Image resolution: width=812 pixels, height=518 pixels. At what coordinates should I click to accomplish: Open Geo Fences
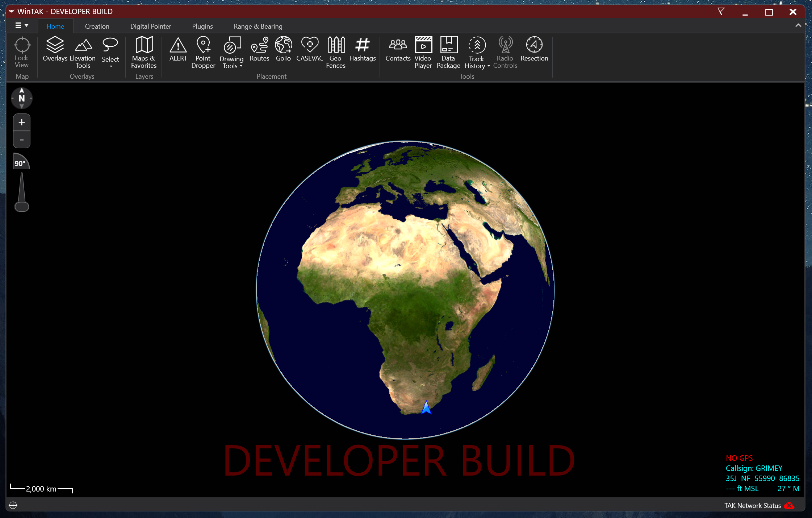[x=336, y=53]
